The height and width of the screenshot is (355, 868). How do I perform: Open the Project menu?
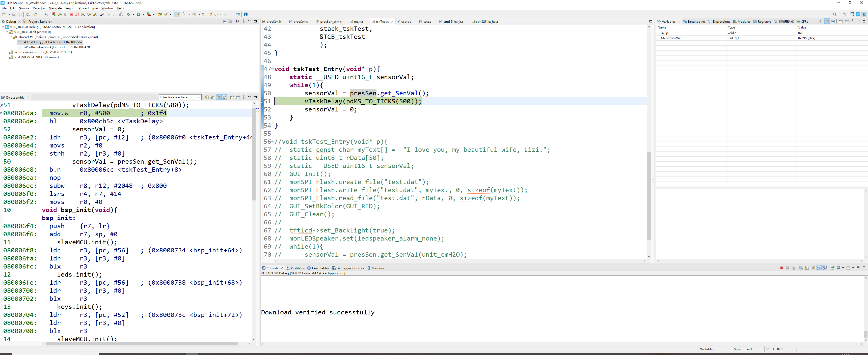click(x=84, y=8)
